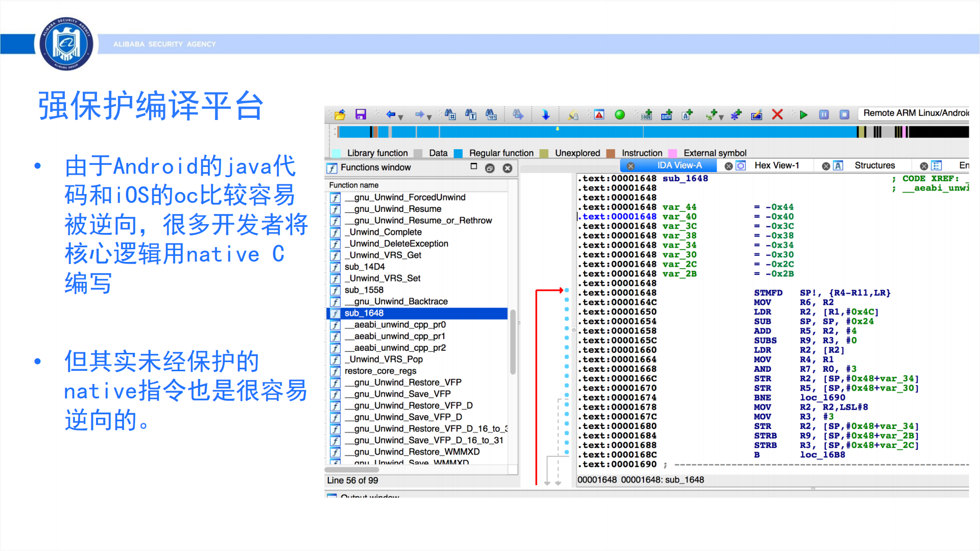The height and width of the screenshot is (551, 980).
Task: Jump to address using the down arrow icon
Action: pyautogui.click(x=546, y=114)
